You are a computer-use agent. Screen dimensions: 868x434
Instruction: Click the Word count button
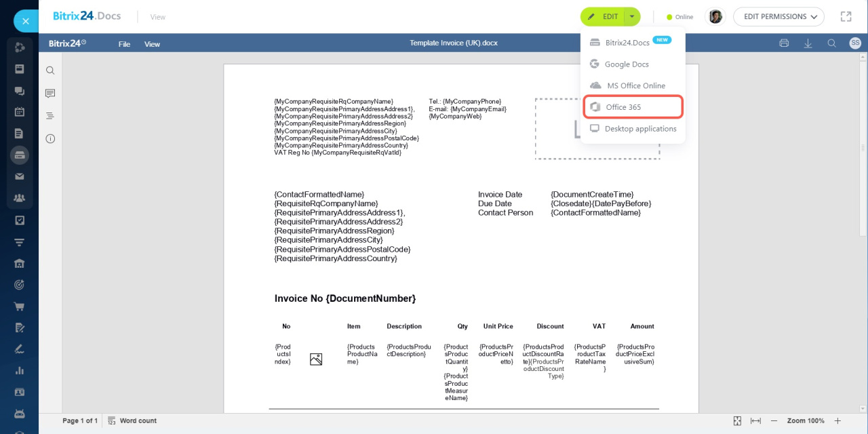(x=132, y=421)
